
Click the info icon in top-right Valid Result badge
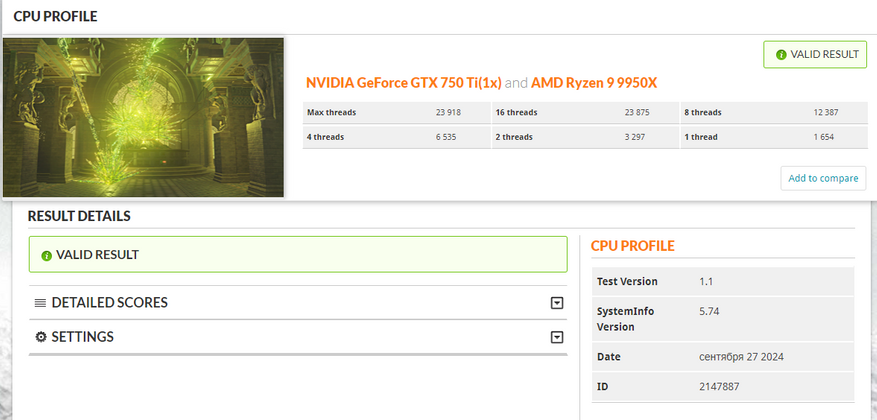[778, 55]
